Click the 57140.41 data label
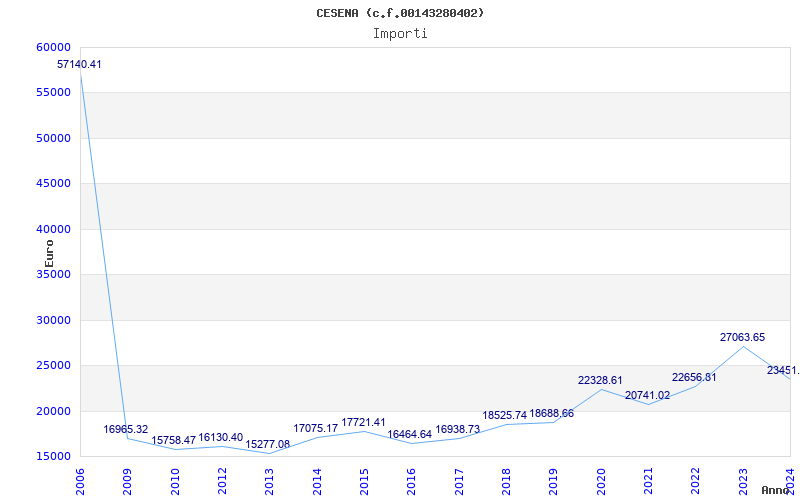The image size is (800, 500). pos(79,64)
